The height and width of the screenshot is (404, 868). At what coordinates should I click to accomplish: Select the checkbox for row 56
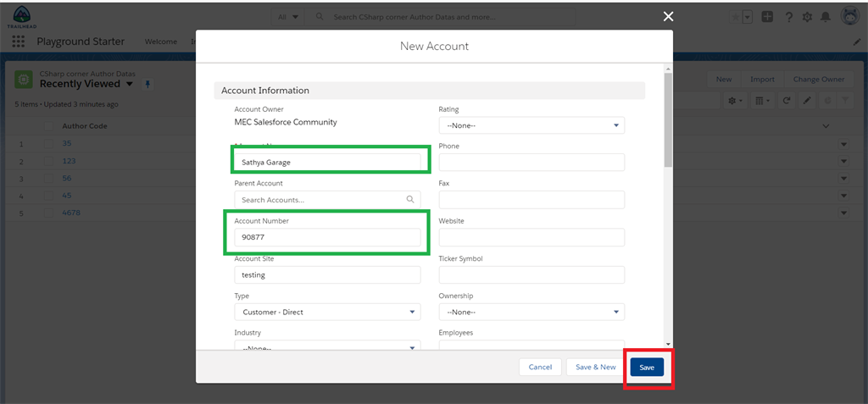[x=48, y=178]
